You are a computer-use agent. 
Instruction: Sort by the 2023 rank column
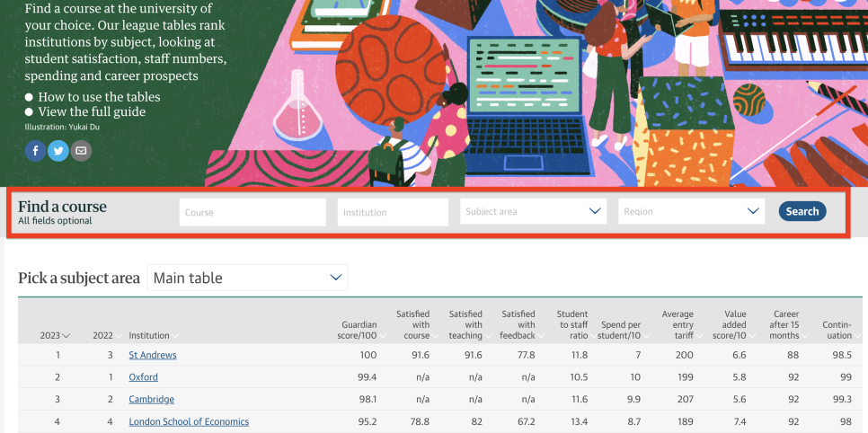pyautogui.click(x=55, y=336)
